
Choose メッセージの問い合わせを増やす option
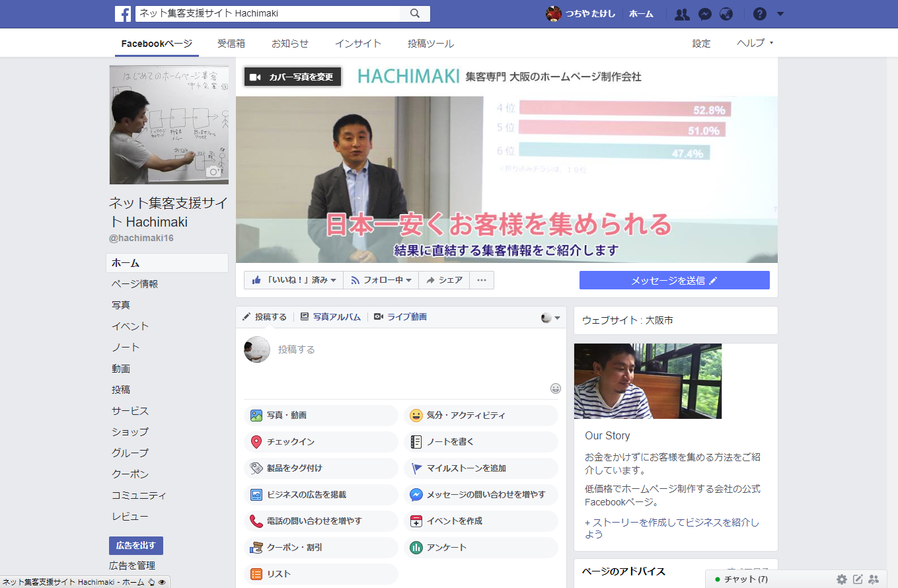tap(481, 495)
